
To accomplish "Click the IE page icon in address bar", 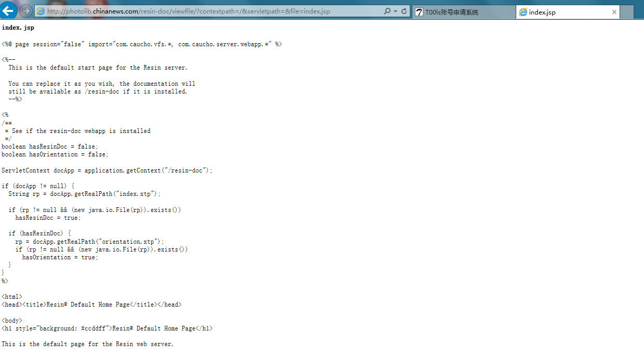I will pyautogui.click(x=40, y=11).
